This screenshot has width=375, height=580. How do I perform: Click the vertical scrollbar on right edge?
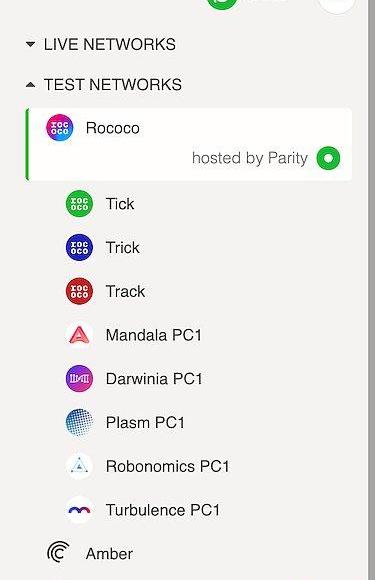(371, 290)
